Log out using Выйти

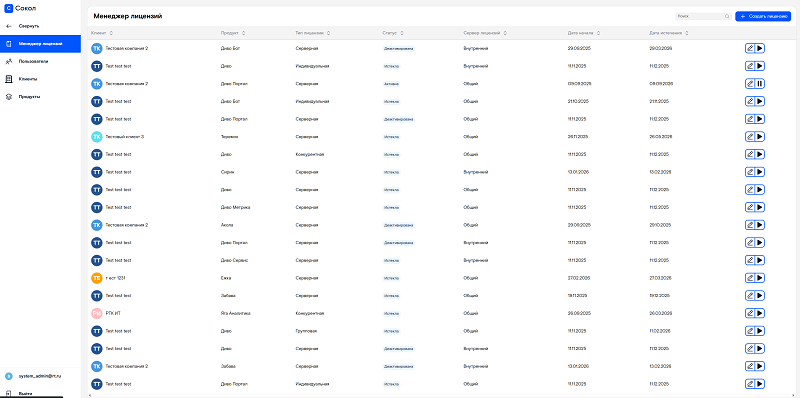pos(24,394)
